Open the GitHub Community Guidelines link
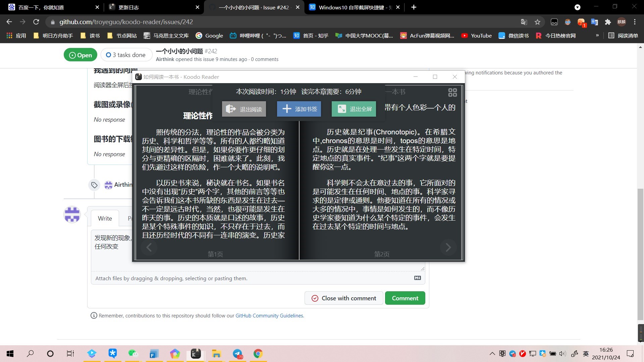644x362 pixels. pos(269,315)
